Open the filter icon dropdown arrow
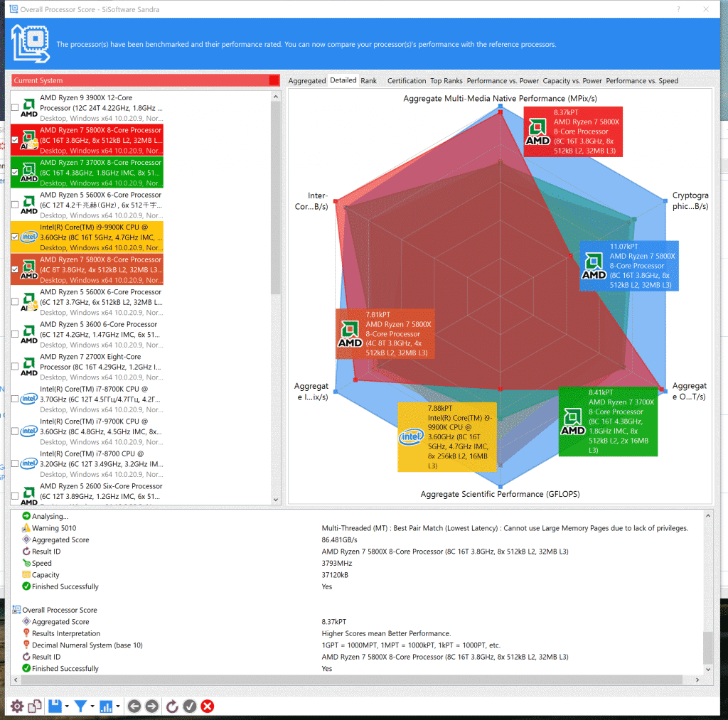Viewport: 728px width, 720px height. [x=92, y=706]
